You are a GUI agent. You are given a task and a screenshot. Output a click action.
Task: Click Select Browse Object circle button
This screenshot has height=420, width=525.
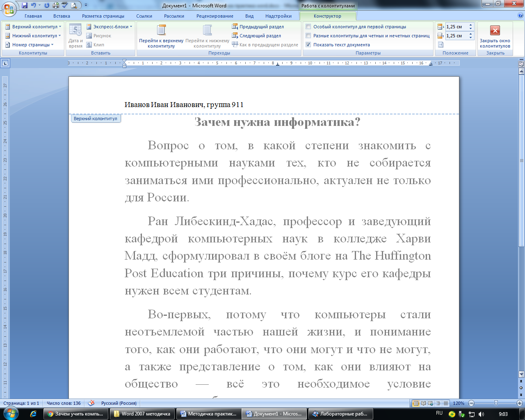tap(521, 388)
